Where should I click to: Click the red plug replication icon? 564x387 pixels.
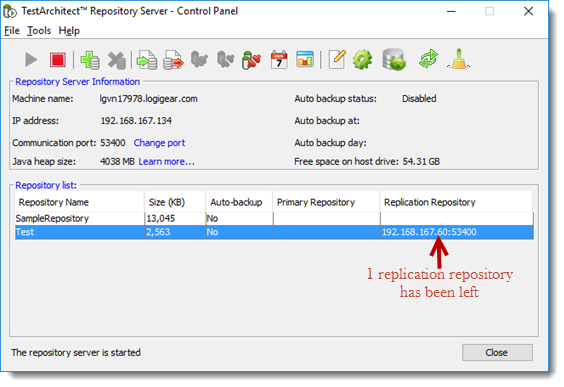coord(251,60)
